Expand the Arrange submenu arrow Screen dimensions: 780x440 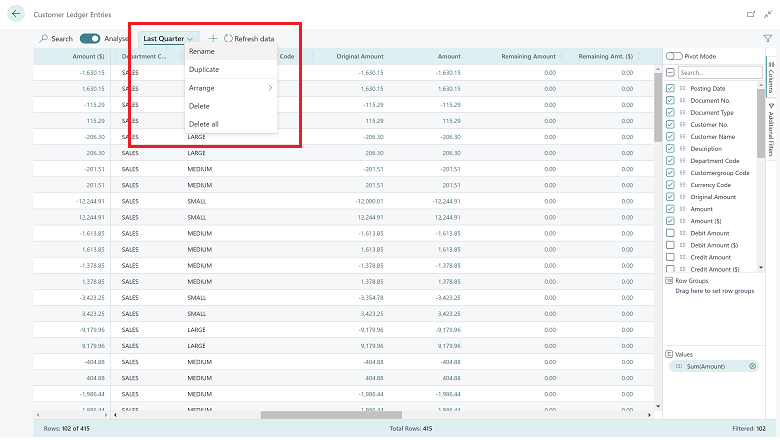[x=270, y=88]
